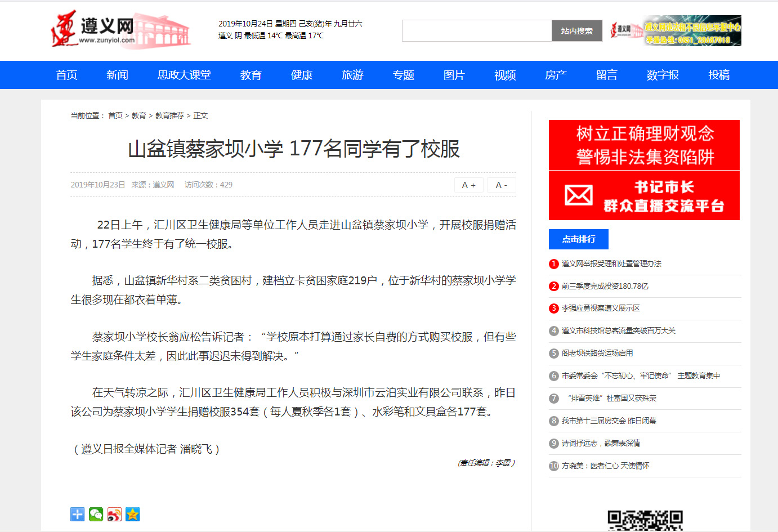Click the red number 1 ranking badge
Image resolution: width=778 pixels, height=532 pixels.
coord(553,263)
